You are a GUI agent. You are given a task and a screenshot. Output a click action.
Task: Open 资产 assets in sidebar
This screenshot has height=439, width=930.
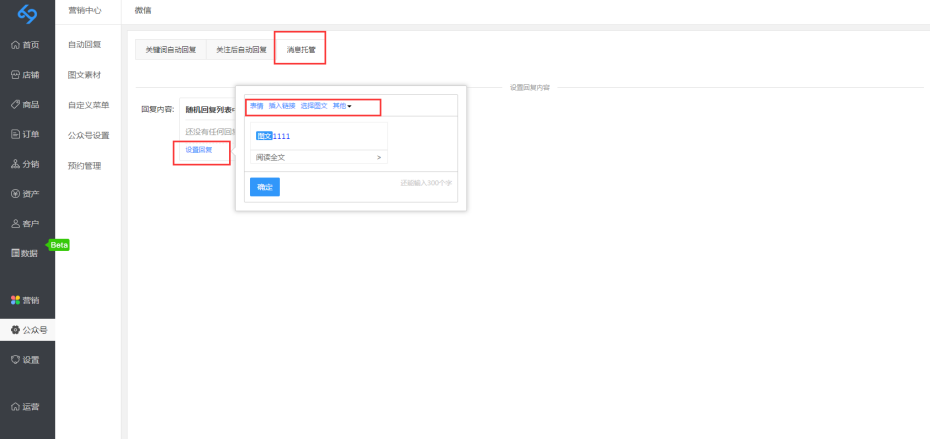pyautogui.click(x=27, y=194)
